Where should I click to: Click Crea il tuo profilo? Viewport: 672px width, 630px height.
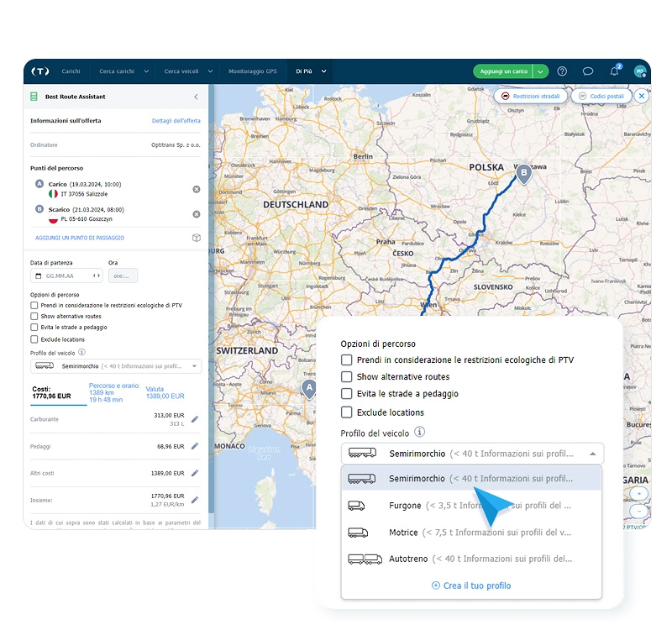point(471,585)
